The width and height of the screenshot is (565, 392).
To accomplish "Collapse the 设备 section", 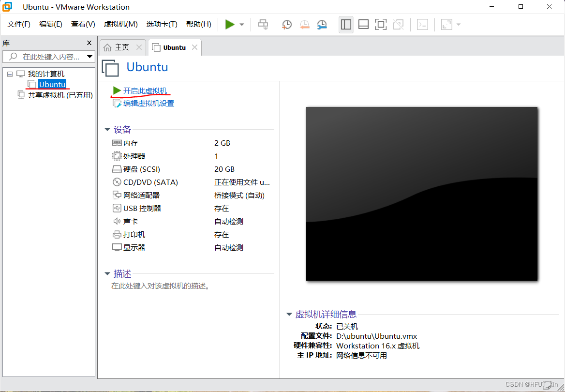I will [x=107, y=130].
